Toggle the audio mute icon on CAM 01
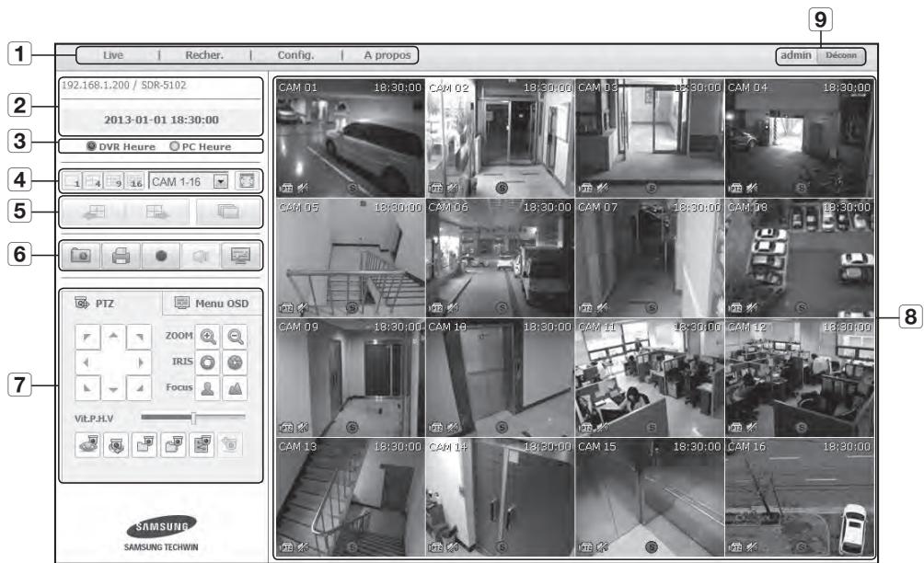Screen dimensions: 924x563 [x=302, y=189]
